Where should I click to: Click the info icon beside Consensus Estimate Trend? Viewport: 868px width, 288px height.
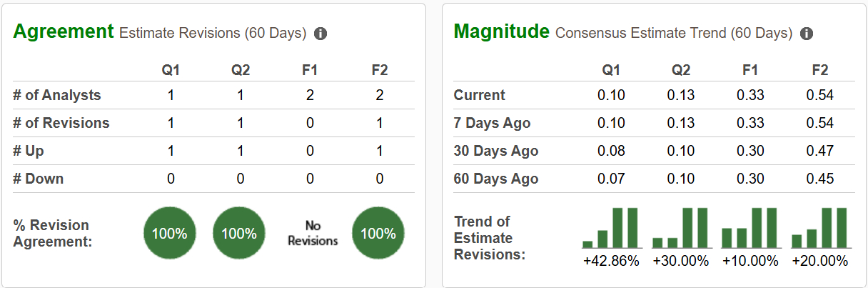[807, 34]
